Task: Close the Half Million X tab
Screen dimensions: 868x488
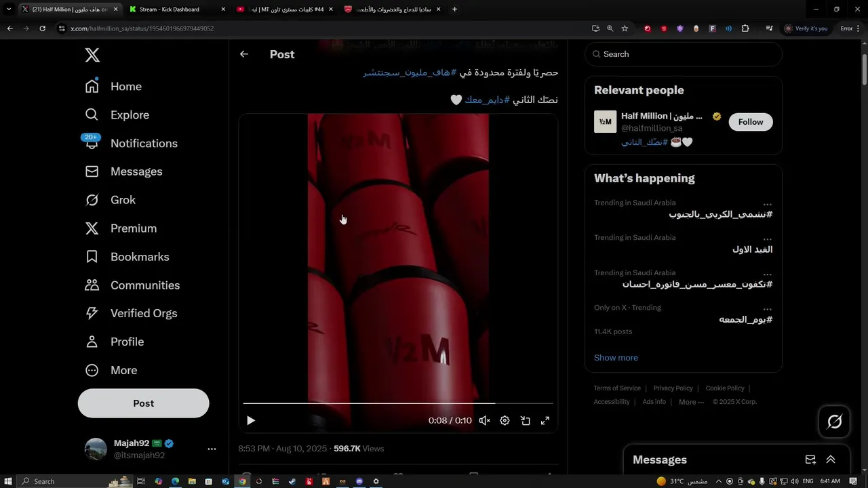Action: point(116,9)
